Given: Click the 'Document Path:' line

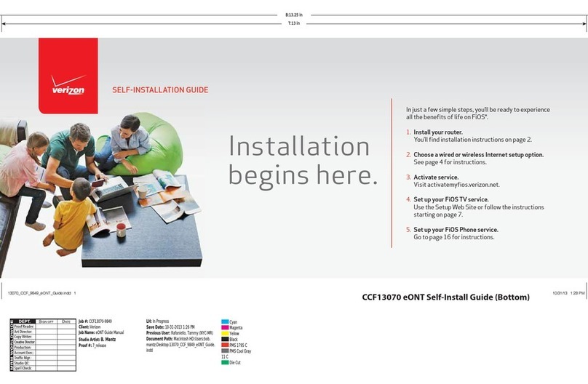Looking at the screenshot, I should [x=180, y=344].
